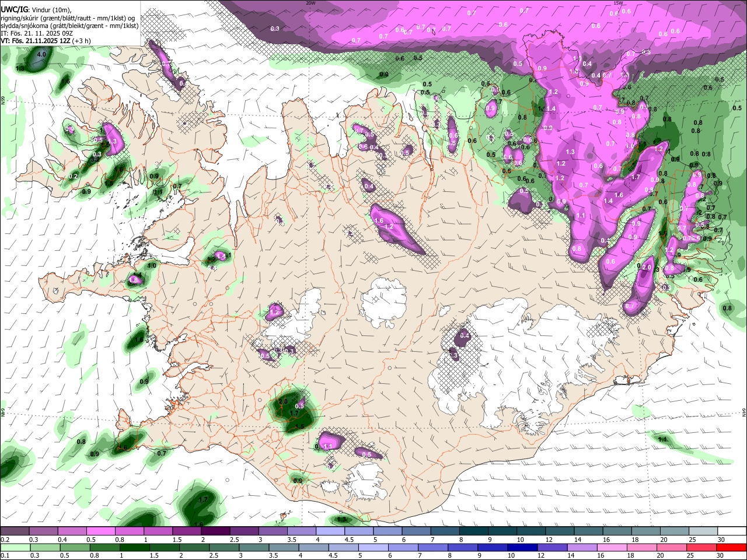
Task: Click the 30 label in bottom legend row
Action: (x=721, y=556)
